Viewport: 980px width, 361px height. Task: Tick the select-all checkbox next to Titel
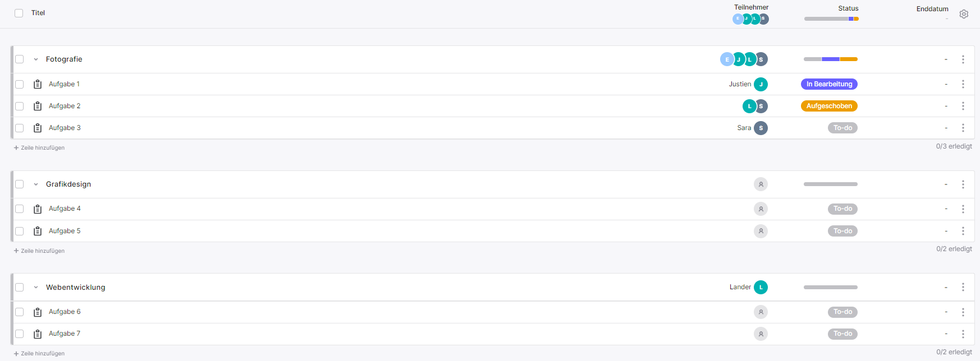click(x=19, y=13)
